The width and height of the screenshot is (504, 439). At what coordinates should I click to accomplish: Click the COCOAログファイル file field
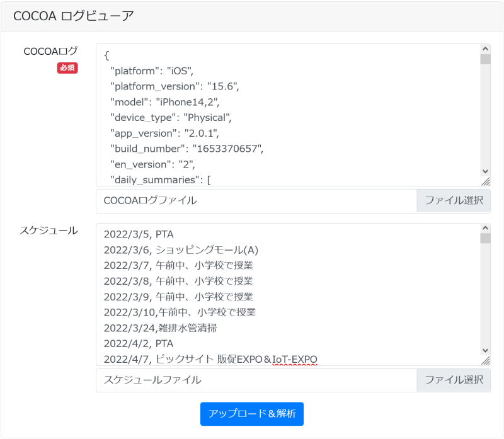(256, 201)
